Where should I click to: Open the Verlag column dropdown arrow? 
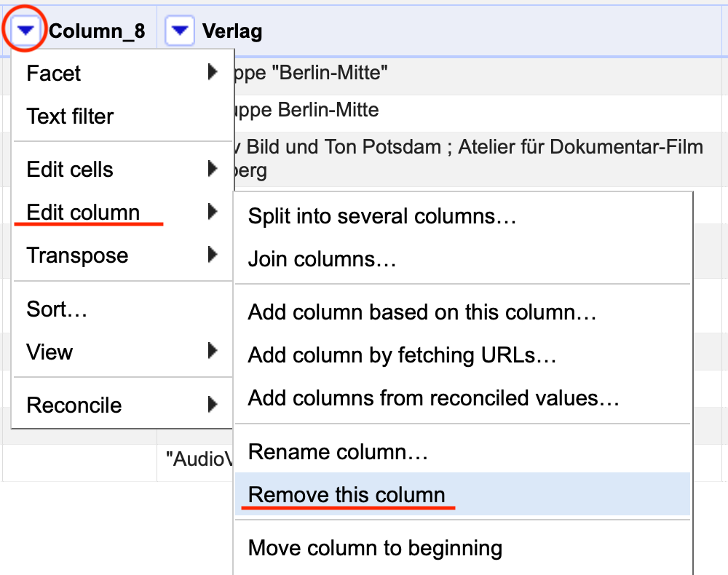[x=180, y=31]
